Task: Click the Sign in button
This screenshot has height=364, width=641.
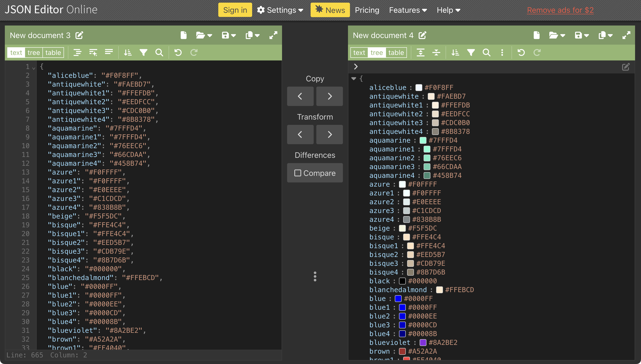Action: pyautogui.click(x=235, y=10)
